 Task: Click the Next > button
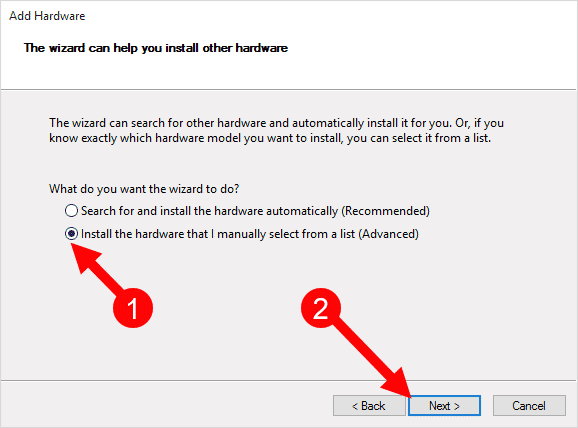click(445, 406)
